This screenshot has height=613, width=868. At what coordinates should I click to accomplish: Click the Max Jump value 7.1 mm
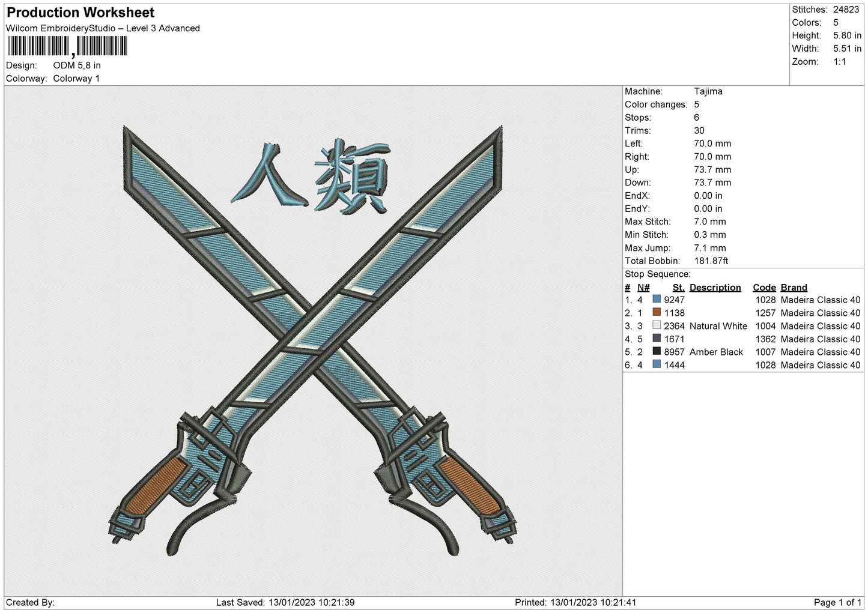710,248
